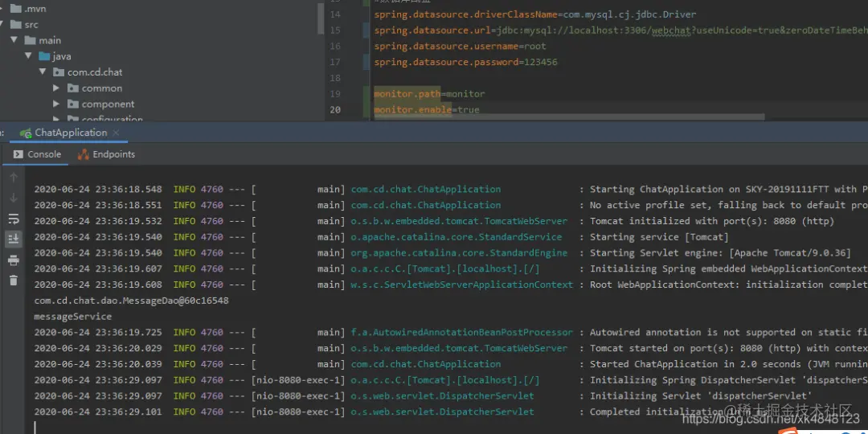Screen dimensions: 868x434
Task: Click the w.s.c.ServletWebServerApplicationContext logger name
Action: [461, 285]
